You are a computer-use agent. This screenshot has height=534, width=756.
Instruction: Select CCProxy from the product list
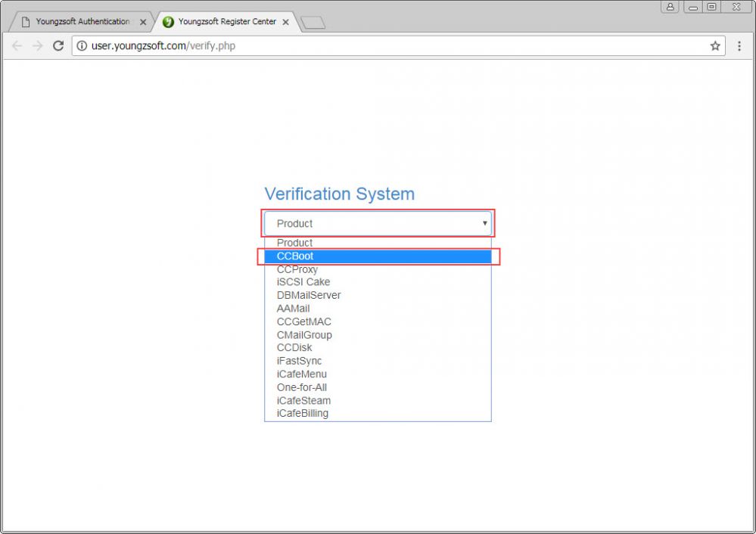(378, 269)
